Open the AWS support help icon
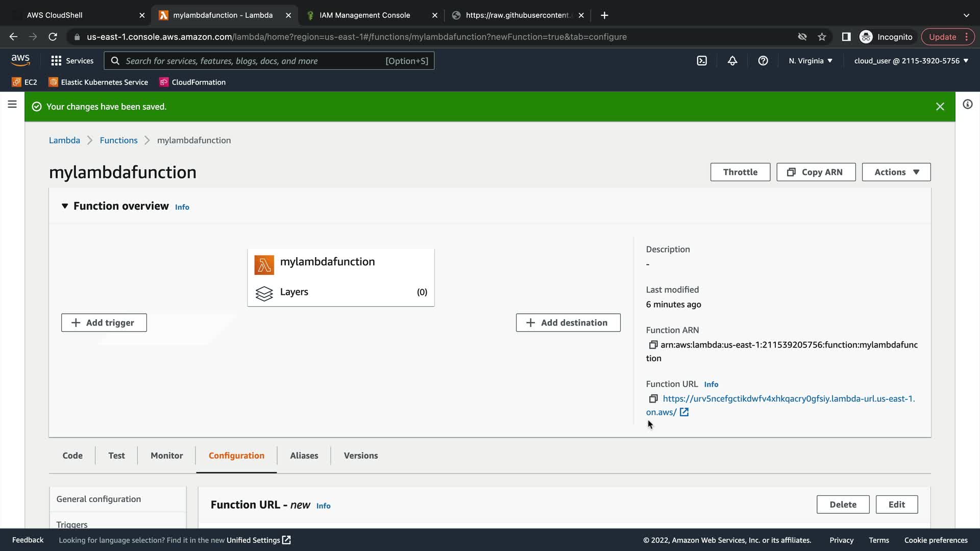 tap(763, 61)
